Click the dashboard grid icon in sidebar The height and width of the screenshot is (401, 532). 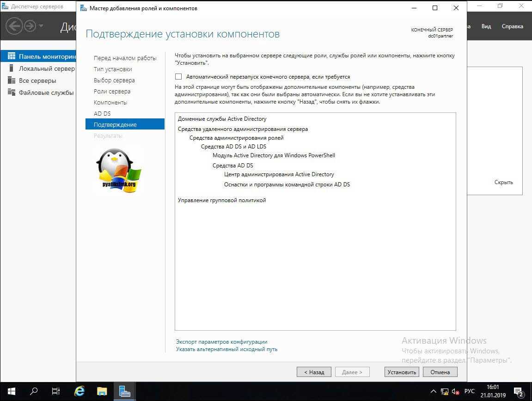pyautogui.click(x=12, y=56)
